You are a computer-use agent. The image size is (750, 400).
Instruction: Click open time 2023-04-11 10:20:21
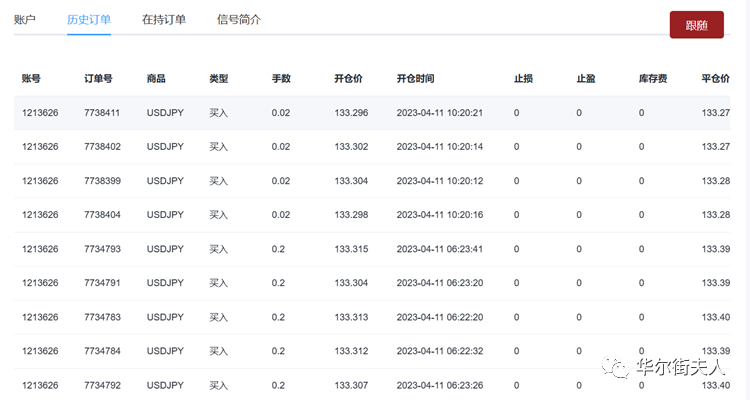[440, 113]
